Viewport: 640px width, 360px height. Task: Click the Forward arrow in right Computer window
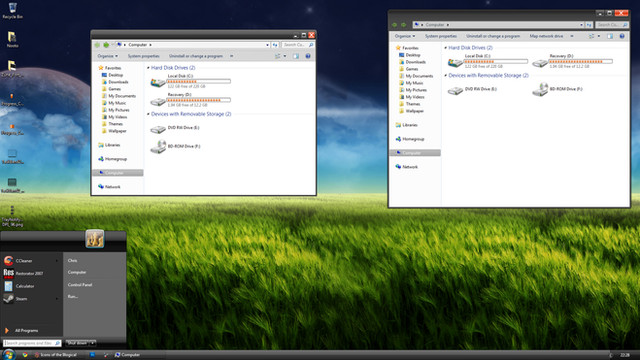[403, 25]
